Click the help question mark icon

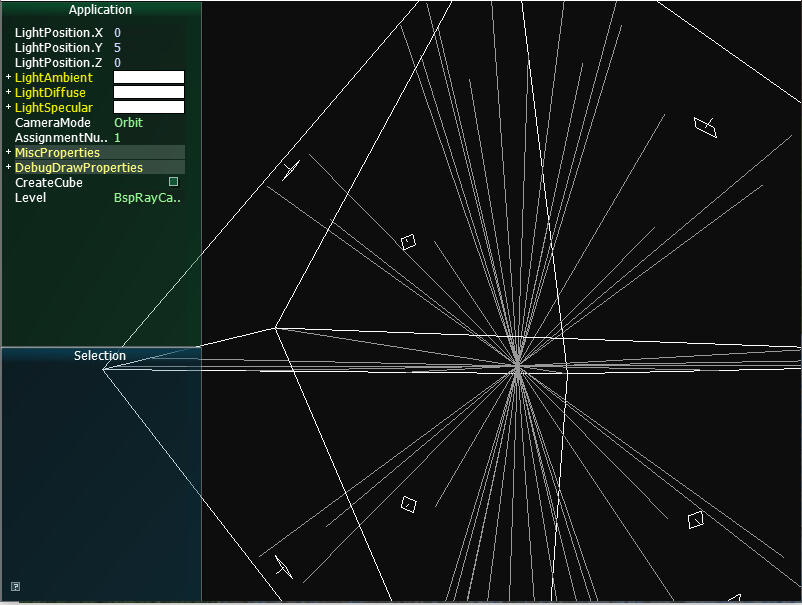(15, 587)
